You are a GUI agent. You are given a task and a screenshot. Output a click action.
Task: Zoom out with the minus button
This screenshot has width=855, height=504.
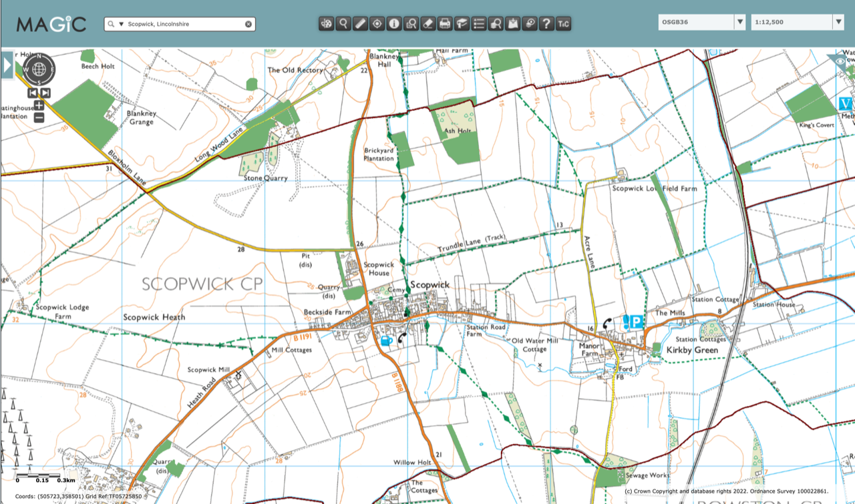[39, 117]
